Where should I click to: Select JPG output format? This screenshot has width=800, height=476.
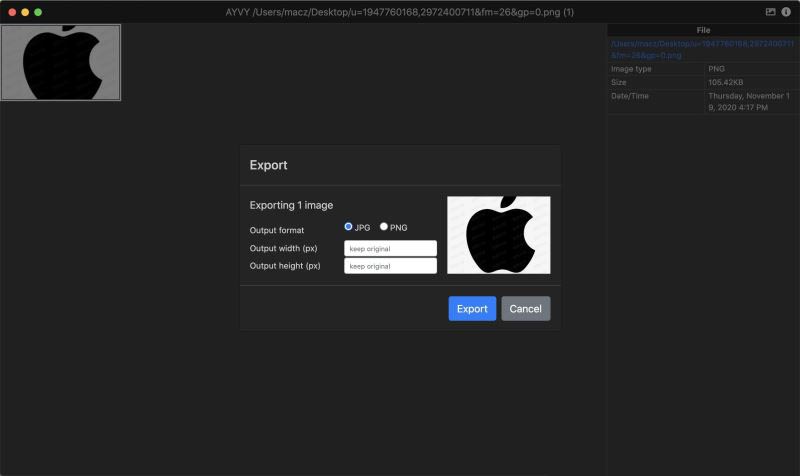[x=348, y=227]
